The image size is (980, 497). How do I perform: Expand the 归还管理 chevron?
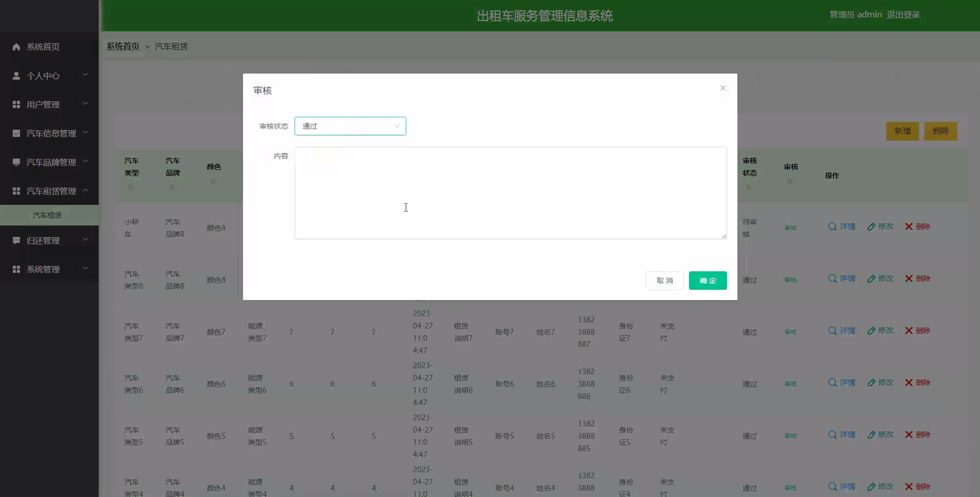[x=85, y=240]
